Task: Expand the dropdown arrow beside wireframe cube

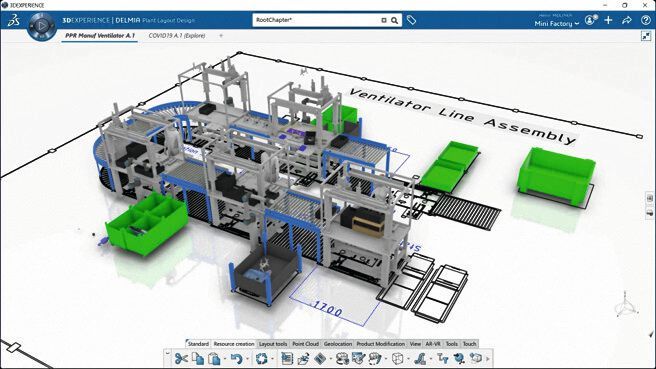Action: (408, 359)
